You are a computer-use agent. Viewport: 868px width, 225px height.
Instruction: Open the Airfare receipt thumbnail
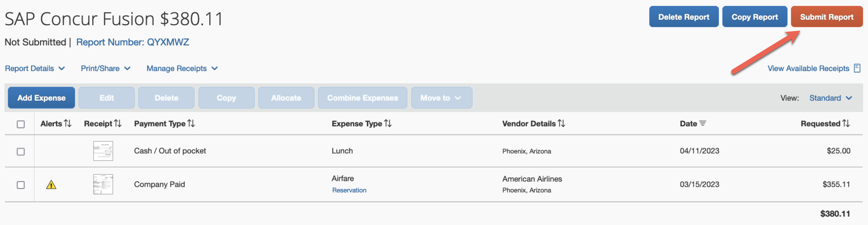pos(103,184)
